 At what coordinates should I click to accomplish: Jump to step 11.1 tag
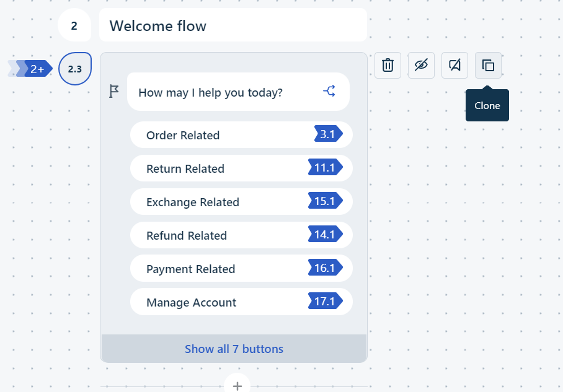point(326,167)
